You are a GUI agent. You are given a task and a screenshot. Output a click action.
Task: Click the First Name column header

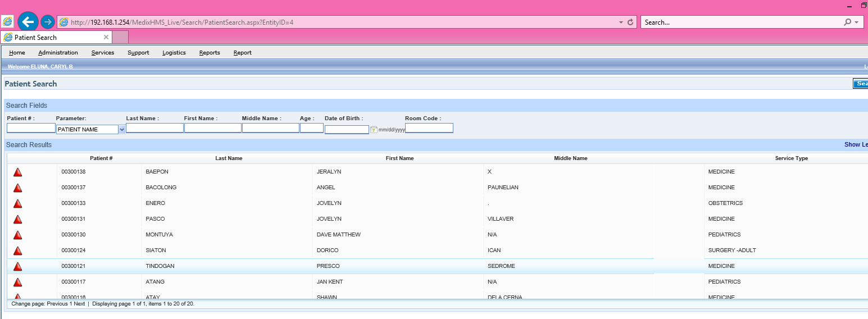click(x=399, y=158)
